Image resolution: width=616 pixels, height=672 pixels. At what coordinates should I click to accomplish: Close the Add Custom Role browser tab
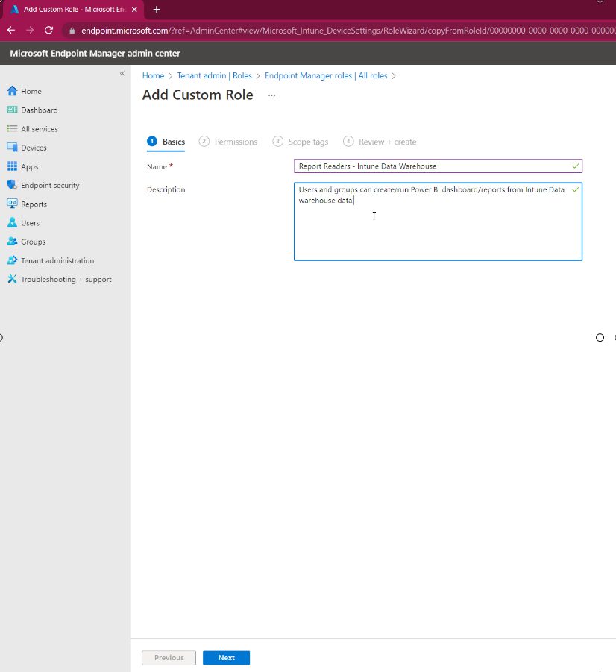[x=134, y=10]
